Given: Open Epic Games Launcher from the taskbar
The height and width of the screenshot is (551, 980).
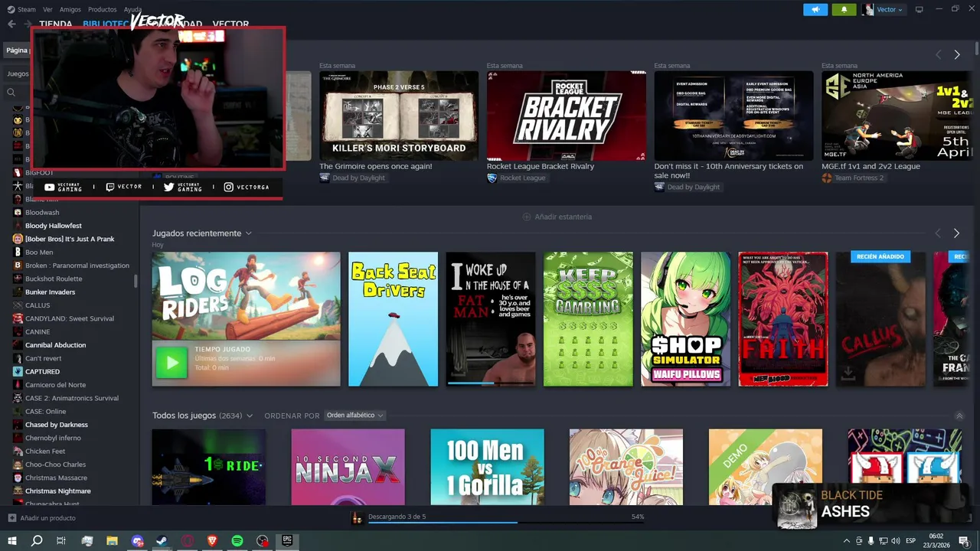Looking at the screenshot, I should tap(287, 541).
